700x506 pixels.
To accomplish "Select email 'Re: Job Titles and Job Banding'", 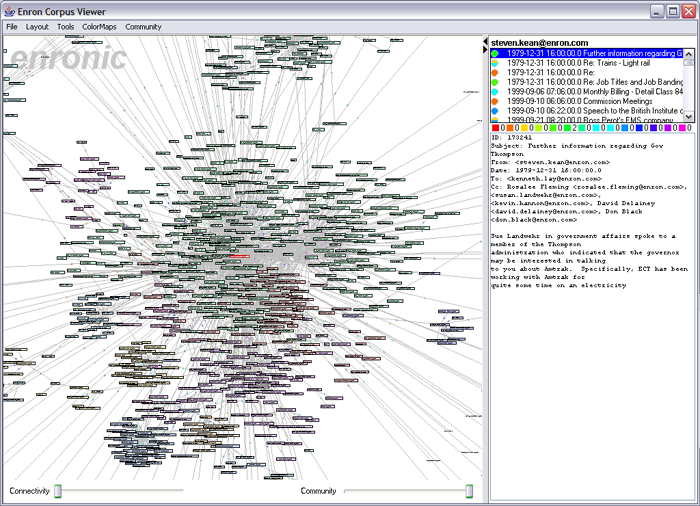I will pyautogui.click(x=587, y=82).
